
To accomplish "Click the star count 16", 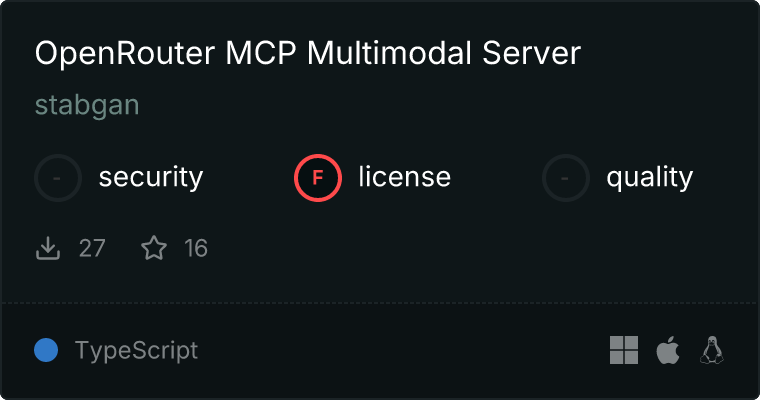I will (x=196, y=248).
